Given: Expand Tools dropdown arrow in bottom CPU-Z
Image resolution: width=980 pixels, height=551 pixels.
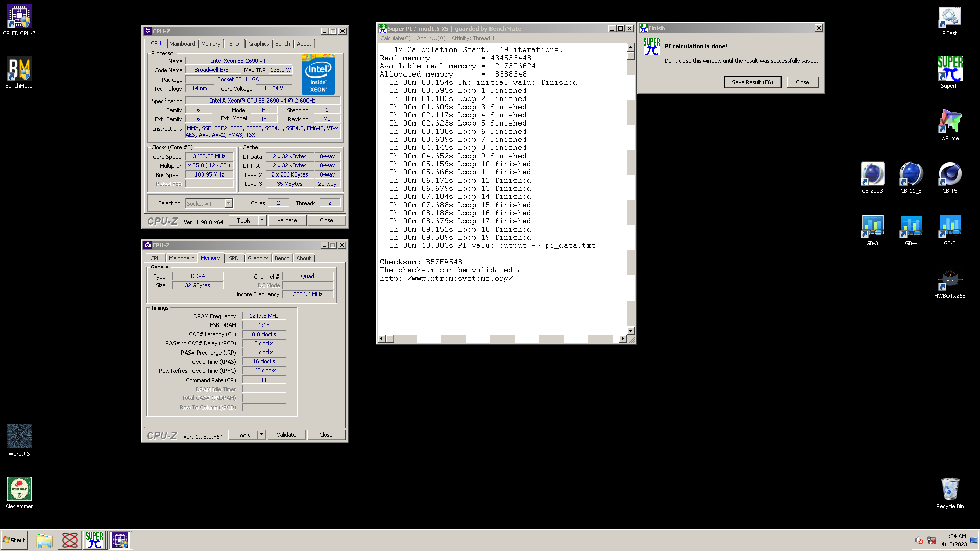Looking at the screenshot, I should 261,435.
